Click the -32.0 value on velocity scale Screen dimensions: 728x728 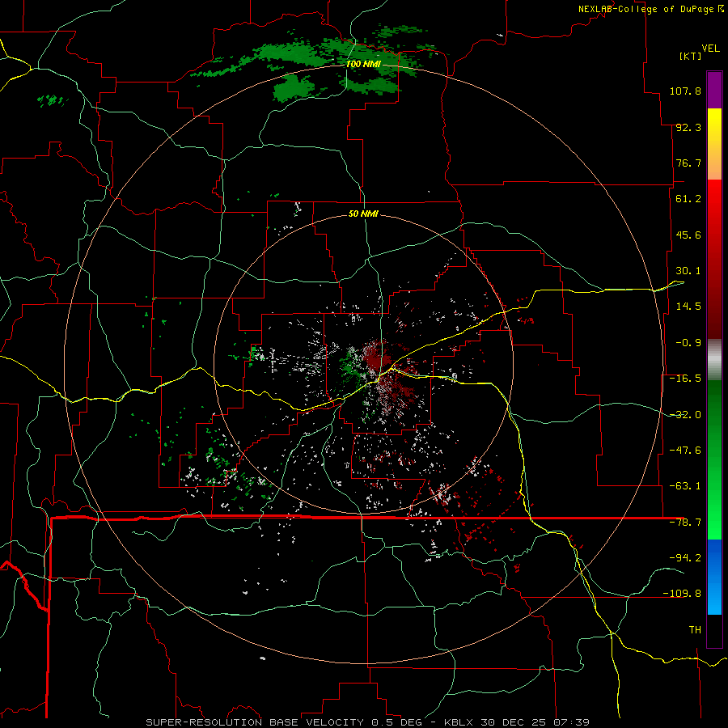(x=685, y=415)
